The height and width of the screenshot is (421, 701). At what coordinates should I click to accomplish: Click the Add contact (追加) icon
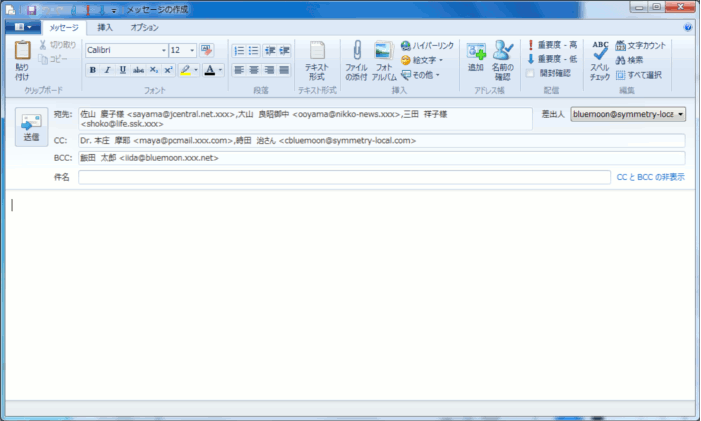[475, 59]
